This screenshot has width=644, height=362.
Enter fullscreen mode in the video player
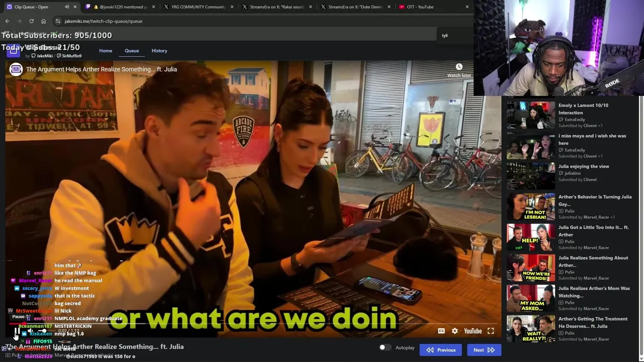[x=491, y=331]
